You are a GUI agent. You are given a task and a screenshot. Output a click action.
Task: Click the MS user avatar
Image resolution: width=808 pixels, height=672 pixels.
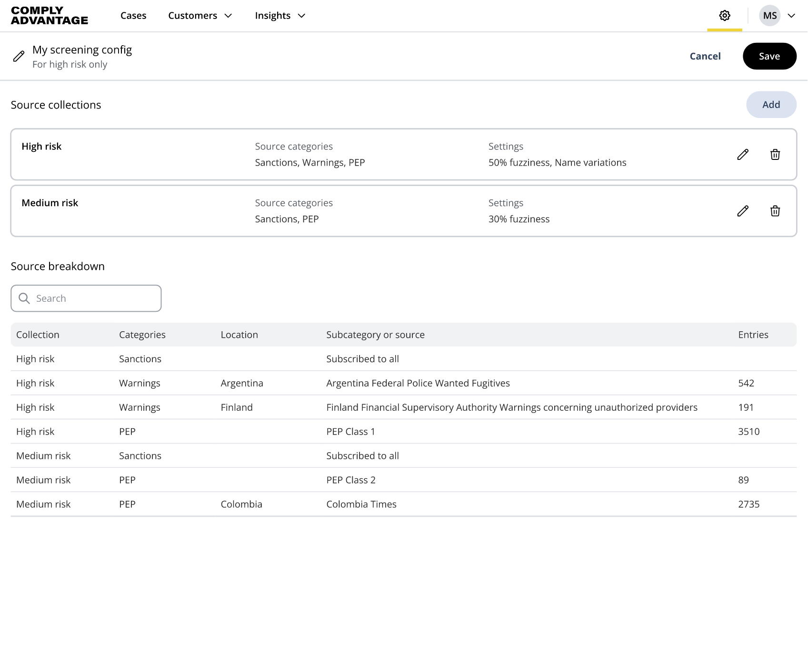pyautogui.click(x=769, y=16)
